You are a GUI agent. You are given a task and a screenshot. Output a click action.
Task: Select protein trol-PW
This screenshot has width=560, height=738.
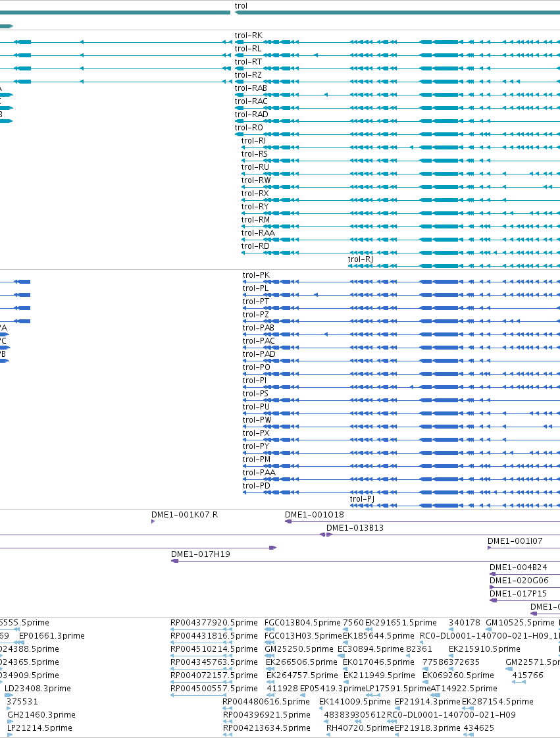click(257, 420)
